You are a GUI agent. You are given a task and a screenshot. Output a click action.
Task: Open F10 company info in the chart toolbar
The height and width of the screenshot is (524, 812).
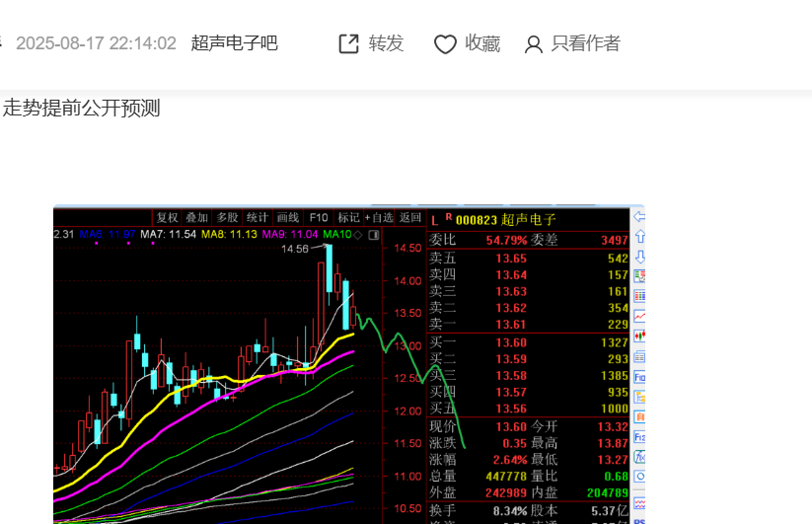pyautogui.click(x=318, y=217)
